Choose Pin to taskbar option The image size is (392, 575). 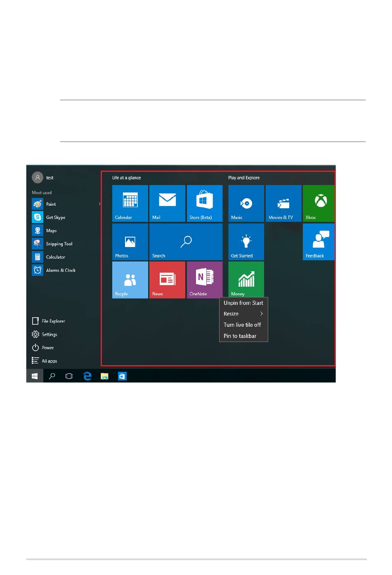pyautogui.click(x=240, y=336)
